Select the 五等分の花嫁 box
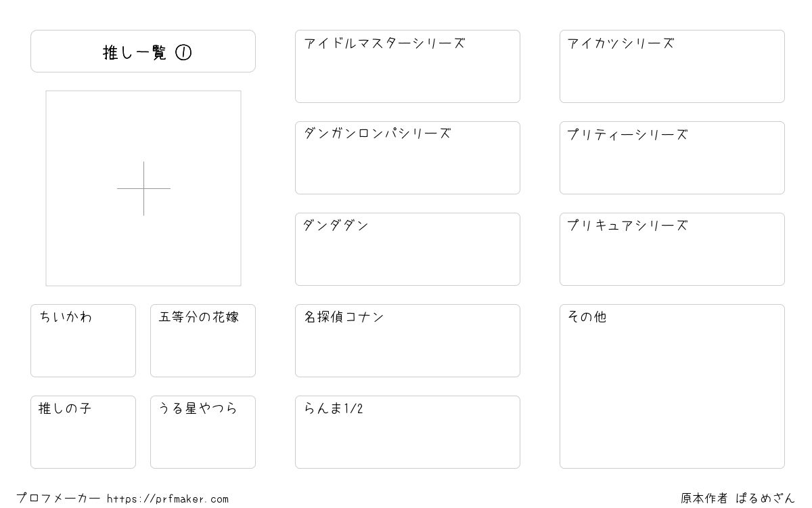 pyautogui.click(x=203, y=341)
